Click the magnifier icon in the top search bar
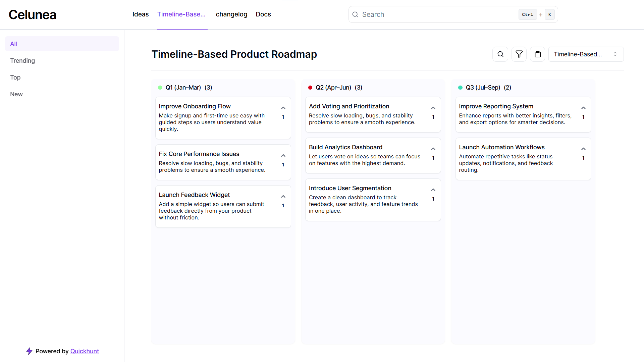644x362 pixels. [x=355, y=14]
